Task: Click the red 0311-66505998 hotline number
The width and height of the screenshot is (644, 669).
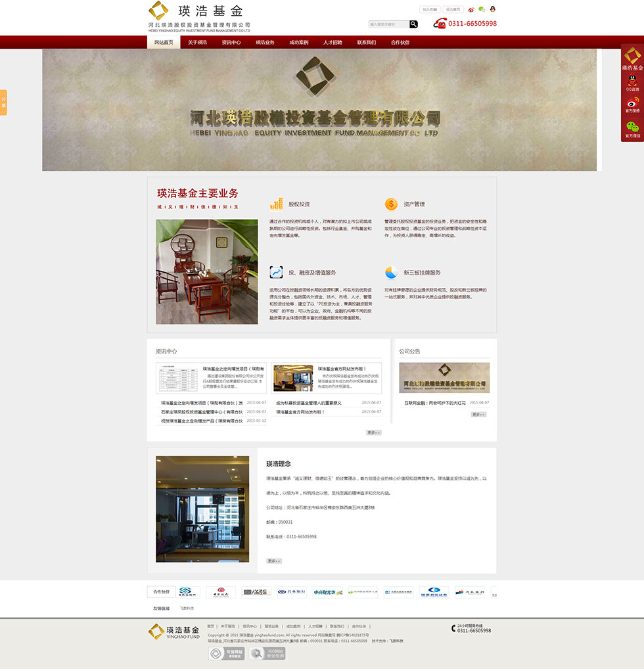Action: (472, 24)
